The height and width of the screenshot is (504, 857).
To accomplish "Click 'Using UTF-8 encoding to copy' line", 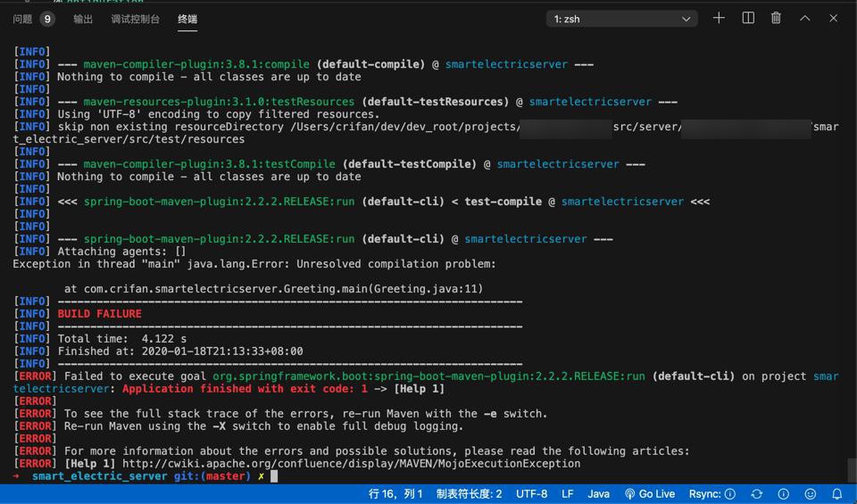I will coord(218,115).
